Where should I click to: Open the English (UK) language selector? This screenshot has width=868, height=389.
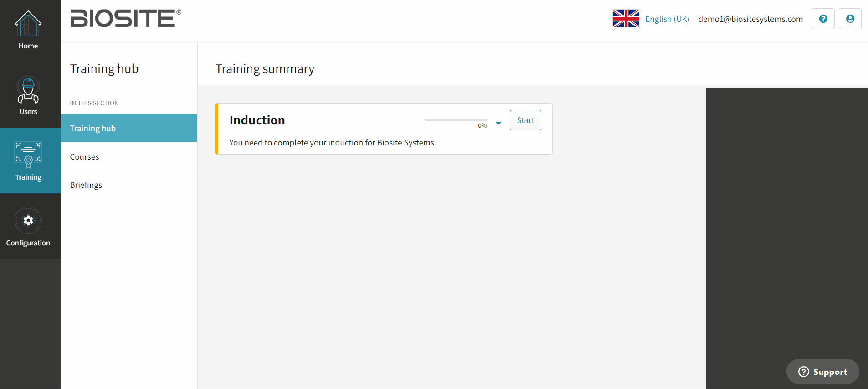(667, 19)
